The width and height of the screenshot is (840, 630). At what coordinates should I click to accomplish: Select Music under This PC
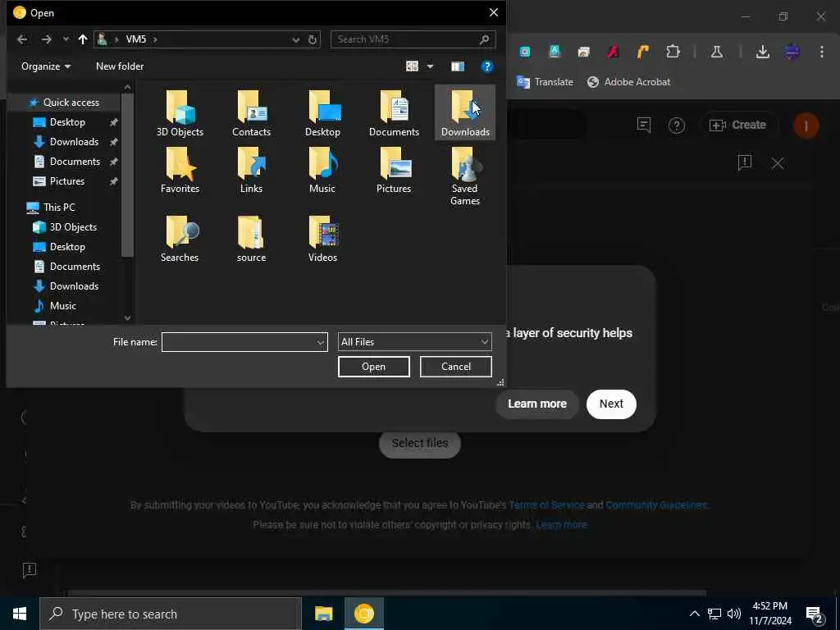(62, 306)
